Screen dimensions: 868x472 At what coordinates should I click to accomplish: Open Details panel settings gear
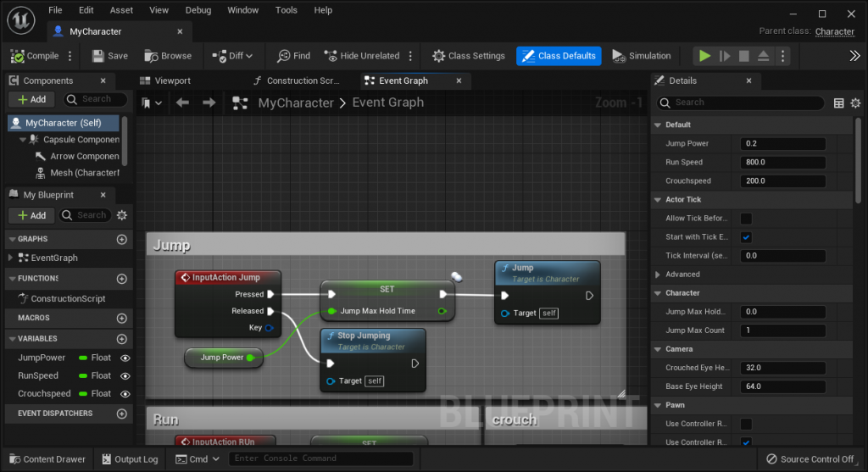point(855,103)
